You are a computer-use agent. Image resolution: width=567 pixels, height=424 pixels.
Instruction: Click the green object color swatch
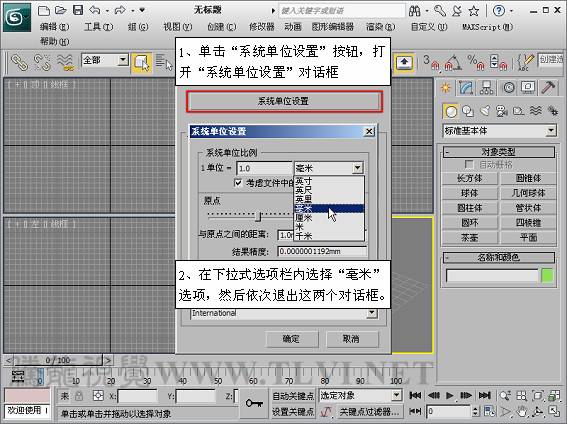(547, 276)
